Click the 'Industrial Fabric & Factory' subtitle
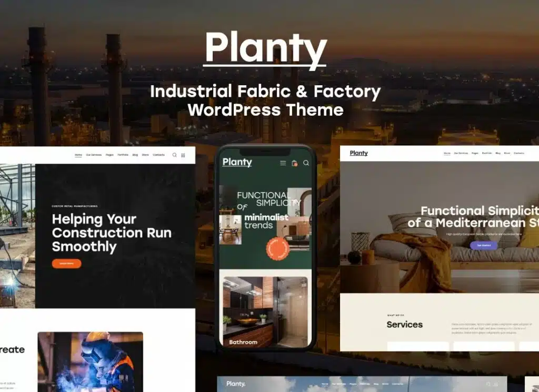This screenshot has width=539, height=392. click(265, 92)
